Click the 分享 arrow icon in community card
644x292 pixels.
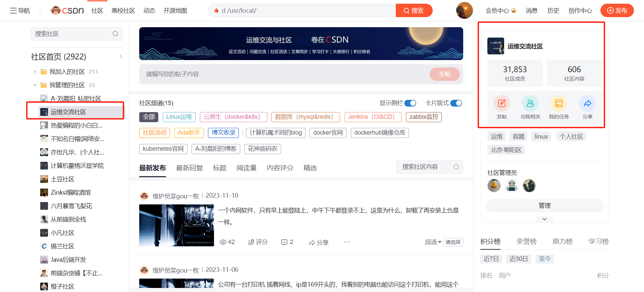588,103
